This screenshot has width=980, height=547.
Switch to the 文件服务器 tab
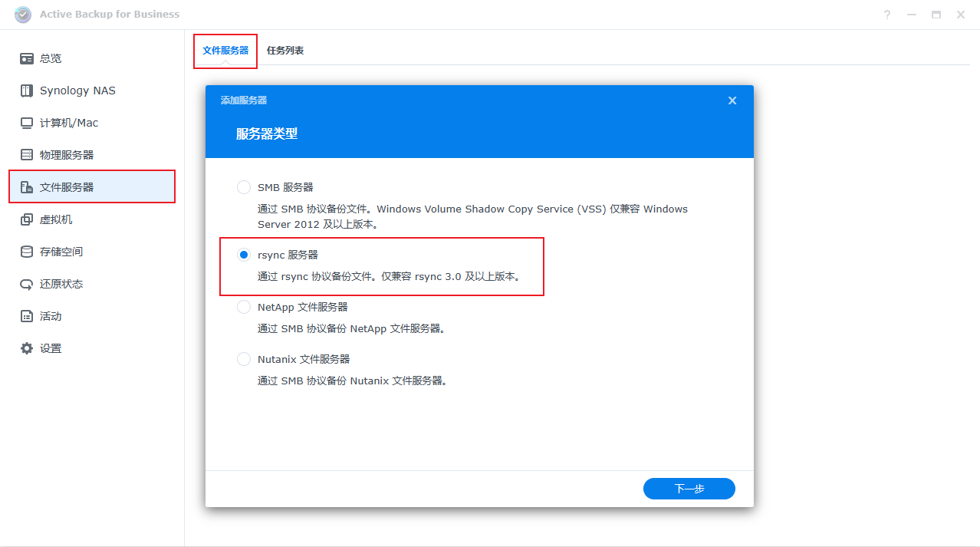[x=225, y=51]
